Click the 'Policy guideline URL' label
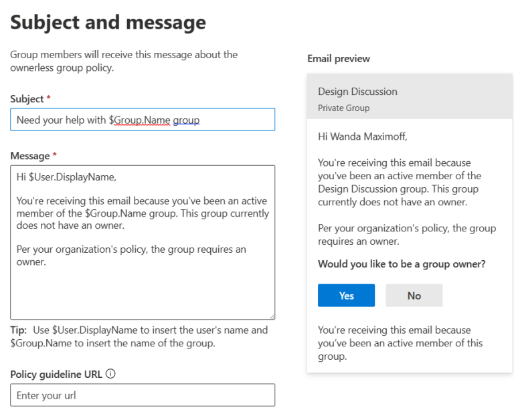Image resolution: width=514 pixels, height=420 pixels. 56,374
